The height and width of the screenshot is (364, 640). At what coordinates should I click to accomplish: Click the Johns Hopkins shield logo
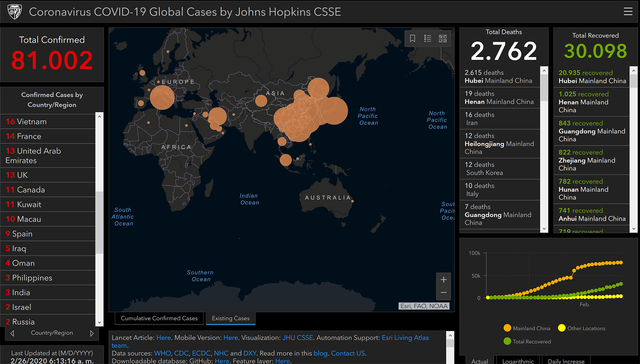coord(15,12)
